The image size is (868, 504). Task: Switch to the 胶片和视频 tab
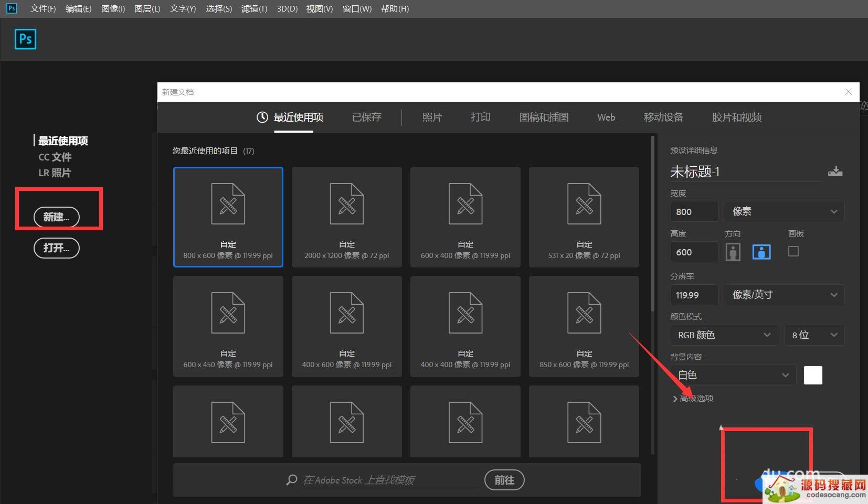[737, 117]
